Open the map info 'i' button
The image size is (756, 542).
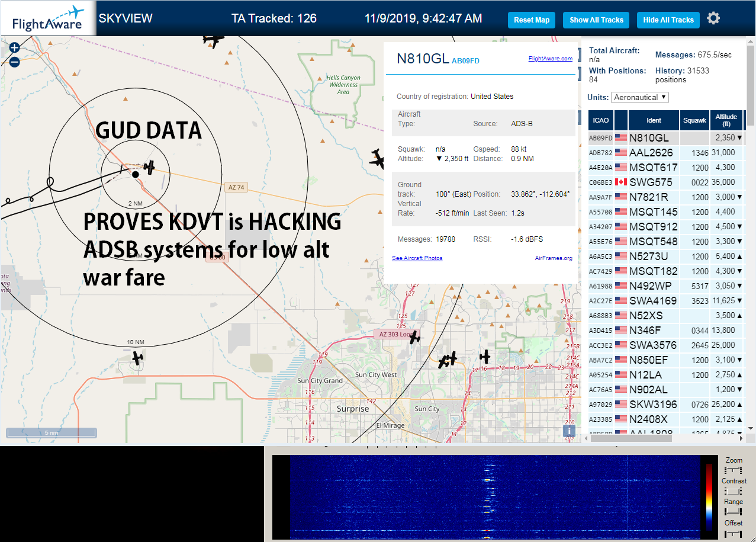[x=569, y=431]
